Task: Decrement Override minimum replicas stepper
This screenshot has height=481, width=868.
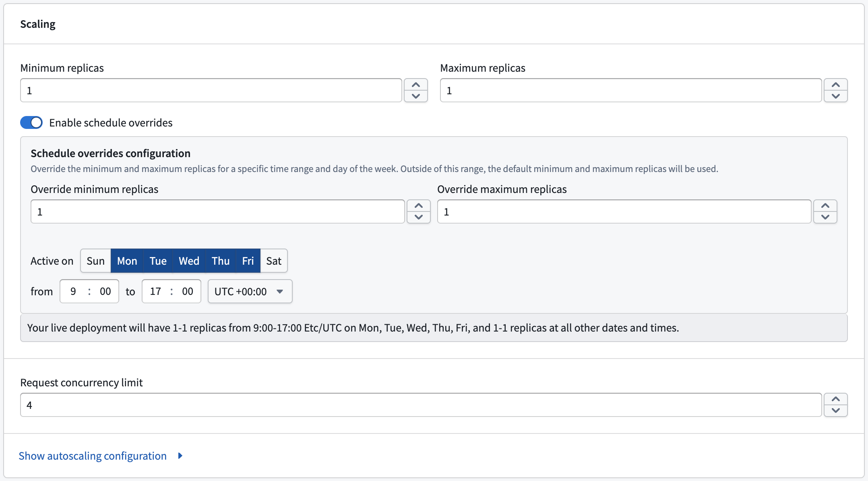Action: click(419, 217)
